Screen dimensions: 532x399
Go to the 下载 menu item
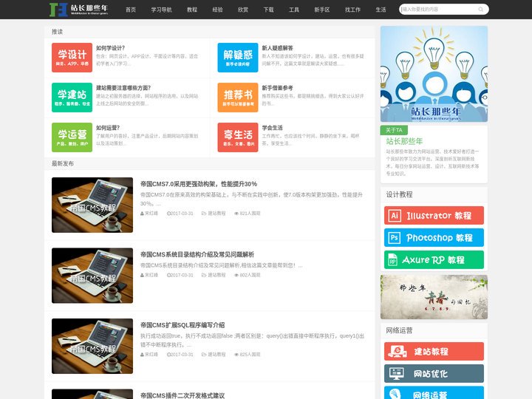(268, 10)
